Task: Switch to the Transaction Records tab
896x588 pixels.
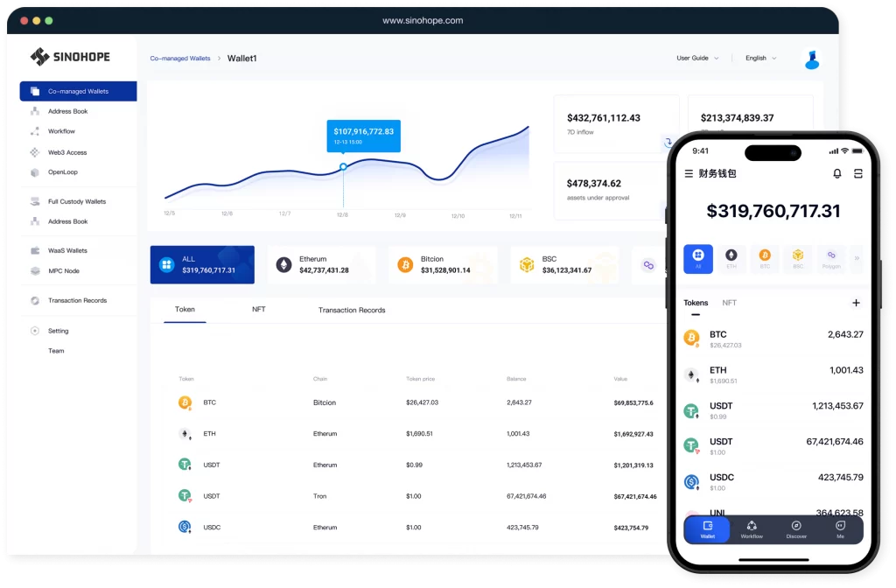Action: [352, 311]
